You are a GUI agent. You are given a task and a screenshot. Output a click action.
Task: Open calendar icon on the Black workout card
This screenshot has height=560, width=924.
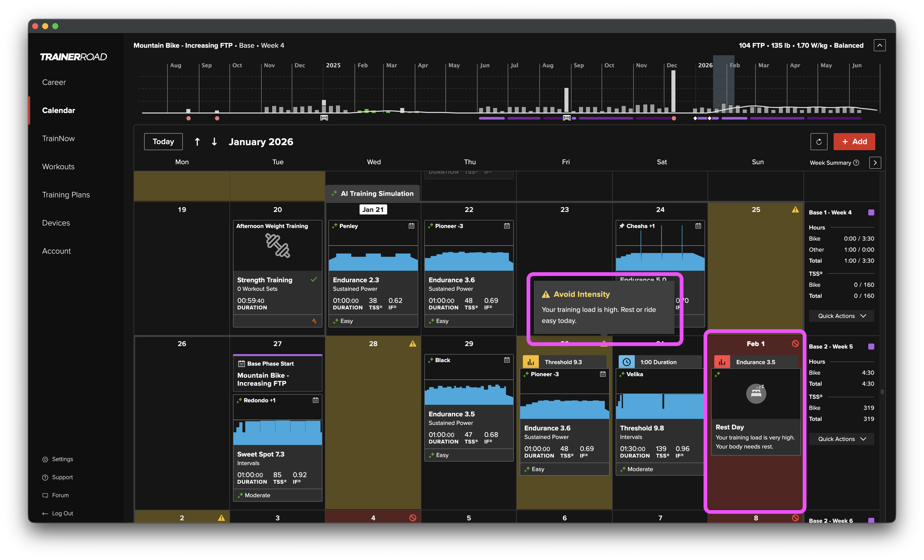click(507, 360)
